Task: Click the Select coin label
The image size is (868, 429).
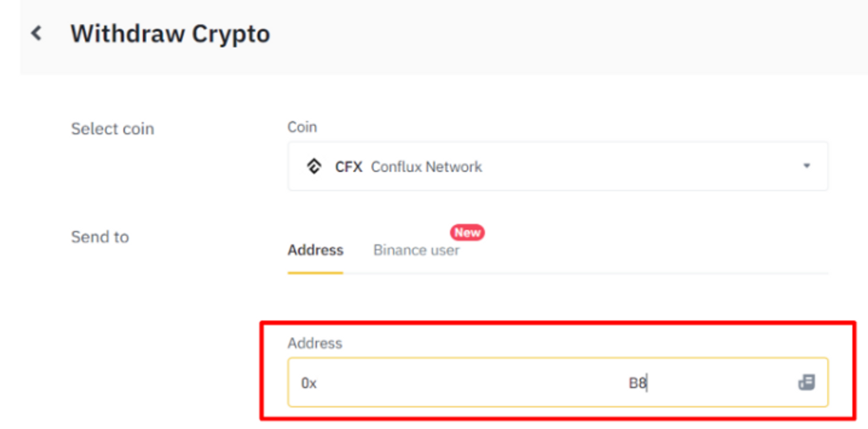Action: [x=112, y=129]
